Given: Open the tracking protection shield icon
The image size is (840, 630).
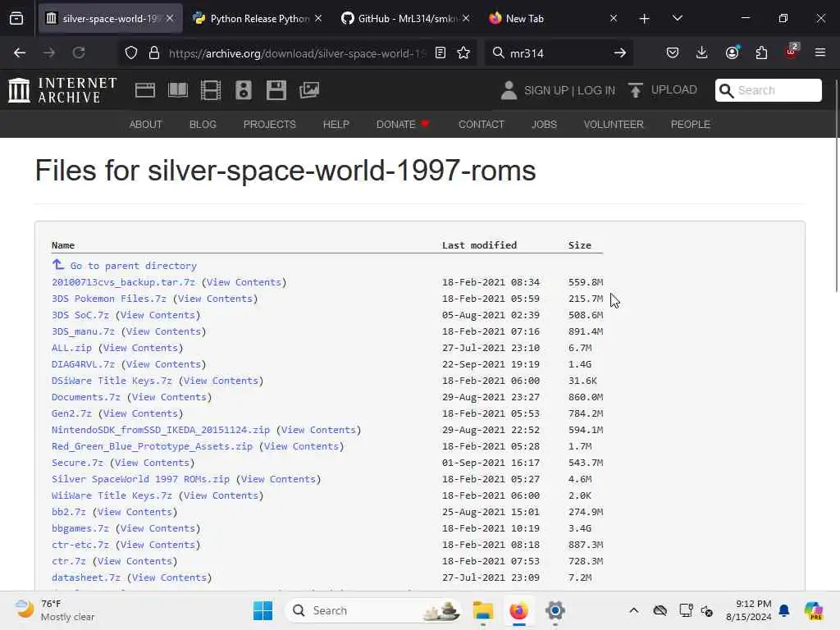Looking at the screenshot, I should [131, 53].
